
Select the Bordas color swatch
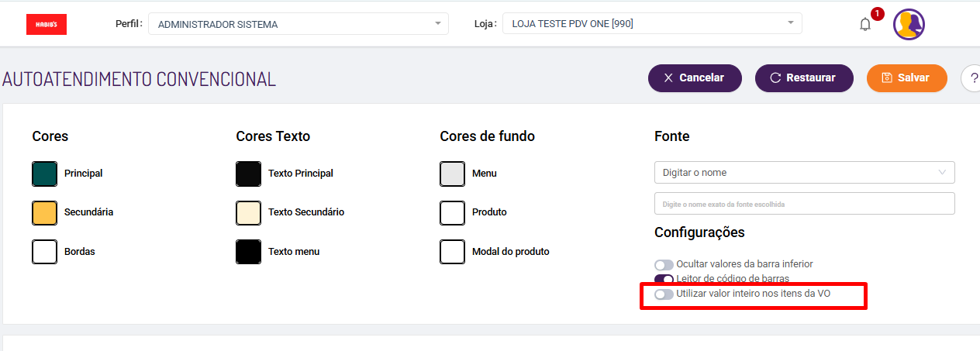click(45, 252)
